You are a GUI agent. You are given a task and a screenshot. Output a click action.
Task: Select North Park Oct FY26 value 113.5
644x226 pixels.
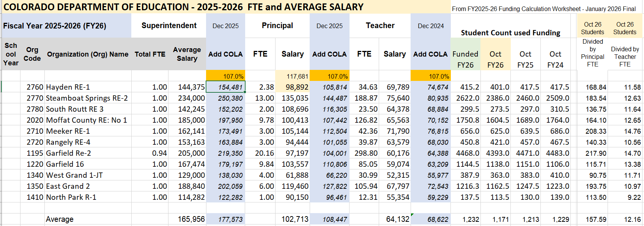495,197
